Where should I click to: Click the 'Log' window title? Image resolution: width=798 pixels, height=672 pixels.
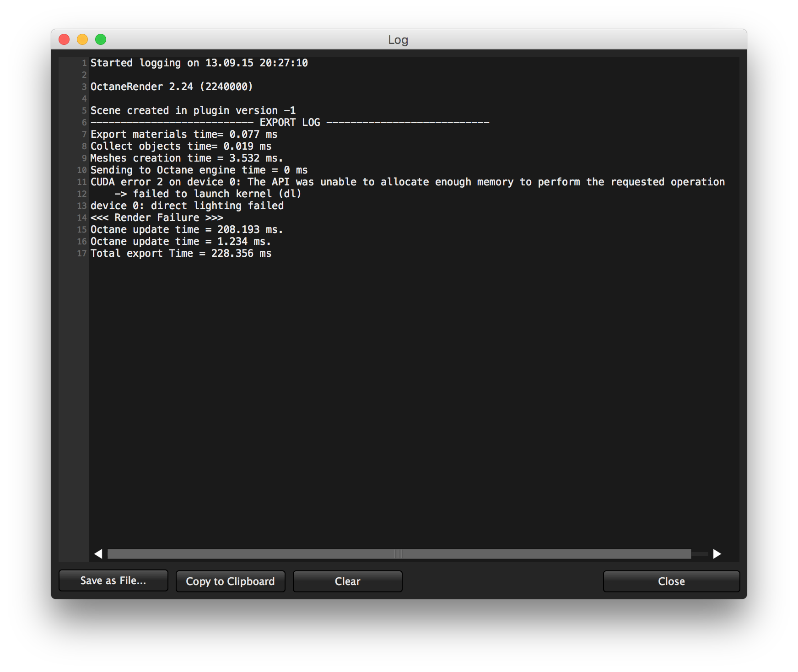coord(398,40)
